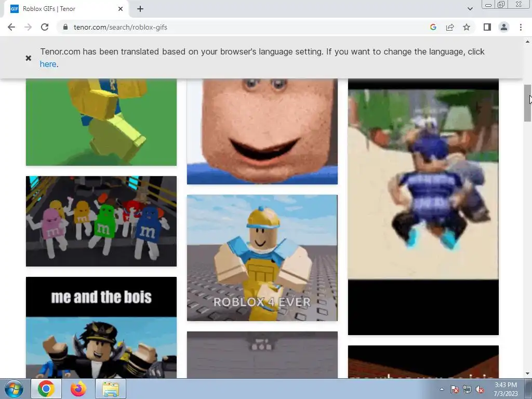Open the Chrome three-dot menu

[521, 27]
